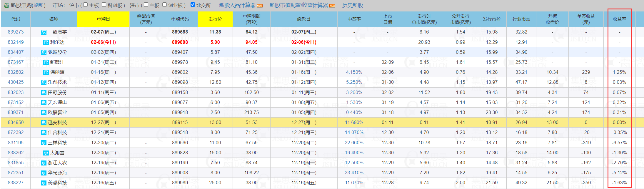Click the NEW badge after 新股人品计算器
The width and height of the screenshot is (644, 189).
[x=260, y=6]
